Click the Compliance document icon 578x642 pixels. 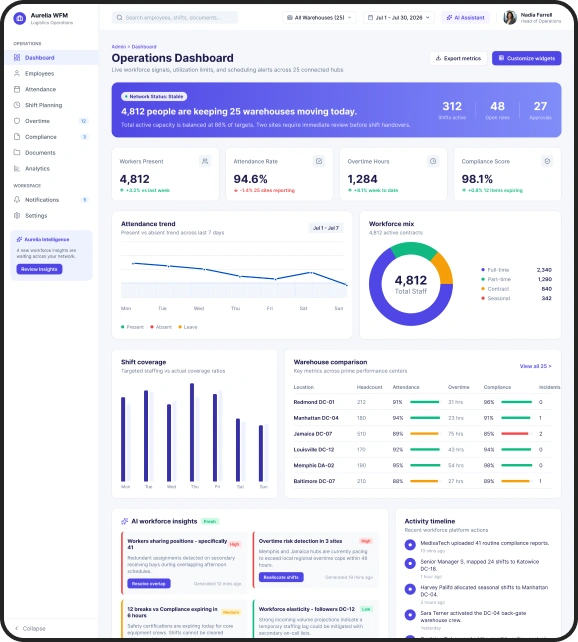pyautogui.click(x=17, y=137)
